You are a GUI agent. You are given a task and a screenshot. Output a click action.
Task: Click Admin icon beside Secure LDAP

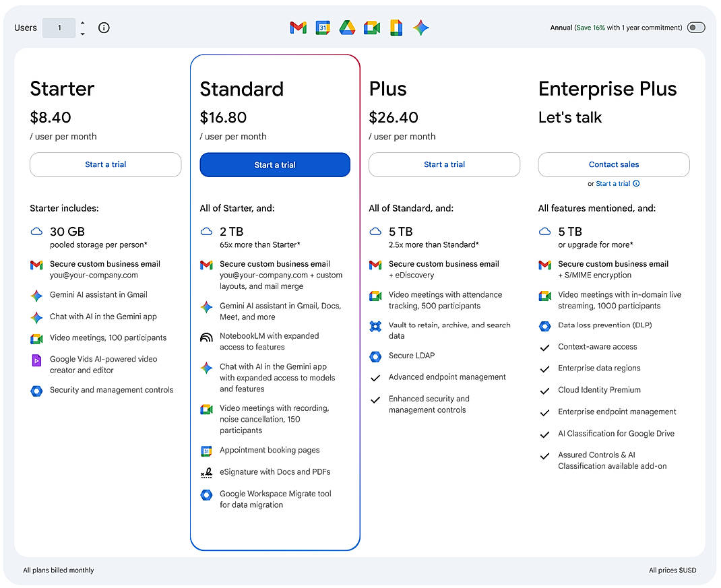click(375, 356)
